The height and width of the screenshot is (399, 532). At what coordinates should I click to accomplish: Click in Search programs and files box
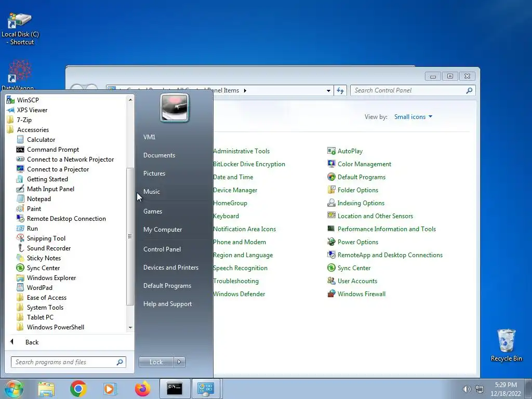[x=68, y=362]
